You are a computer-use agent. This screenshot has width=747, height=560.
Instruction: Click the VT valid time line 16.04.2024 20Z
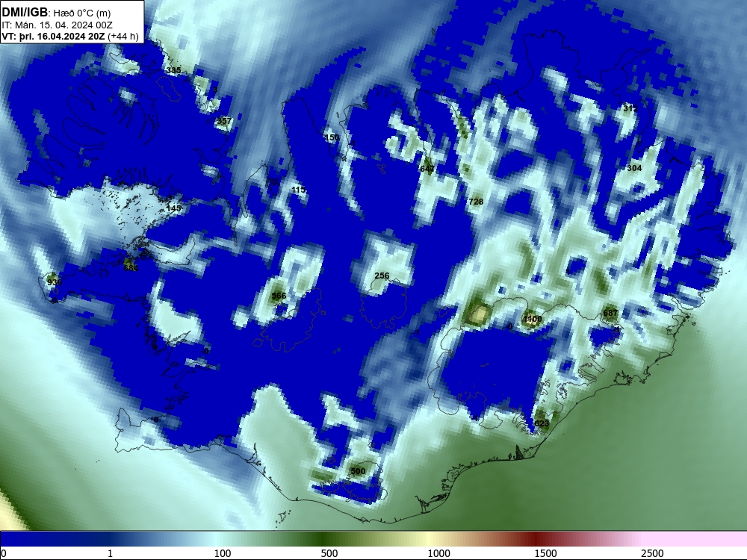70,37
